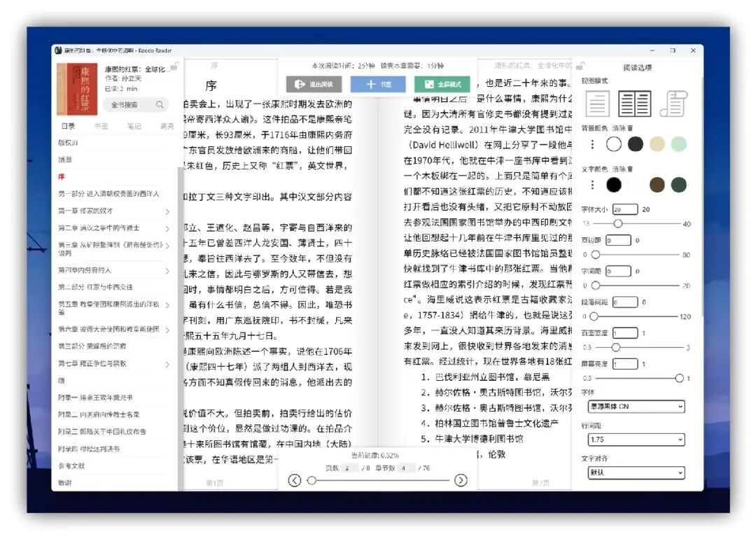
Task: Choose light green background color swatch
Action: [679, 144]
